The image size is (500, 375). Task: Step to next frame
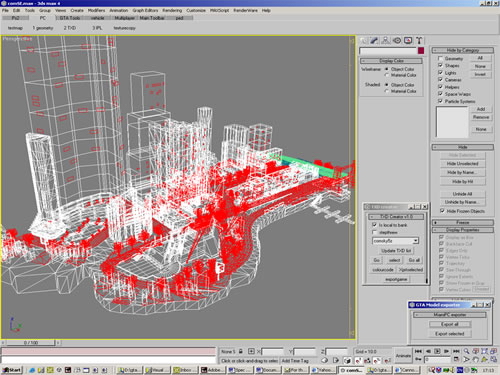[x=447, y=351]
